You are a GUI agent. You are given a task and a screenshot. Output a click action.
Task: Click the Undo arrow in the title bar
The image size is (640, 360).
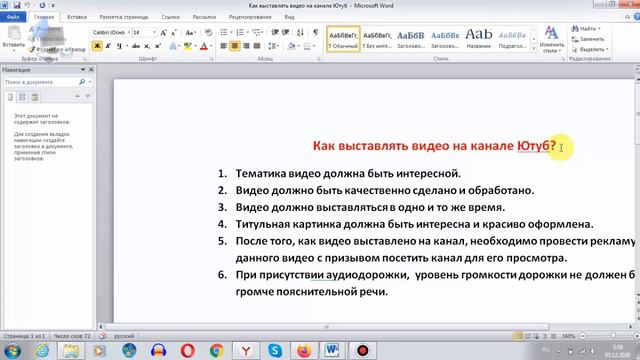click(x=27, y=5)
